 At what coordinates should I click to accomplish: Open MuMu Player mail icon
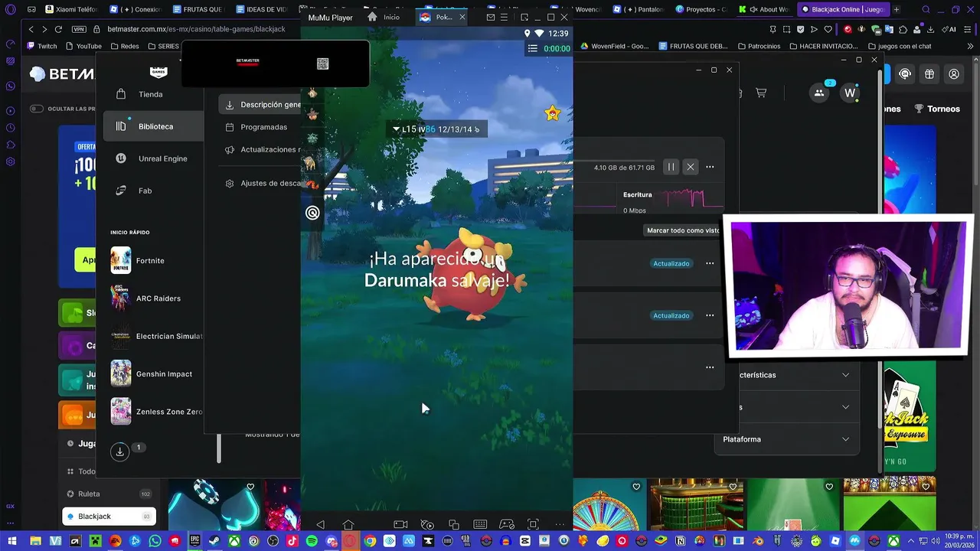491,17
